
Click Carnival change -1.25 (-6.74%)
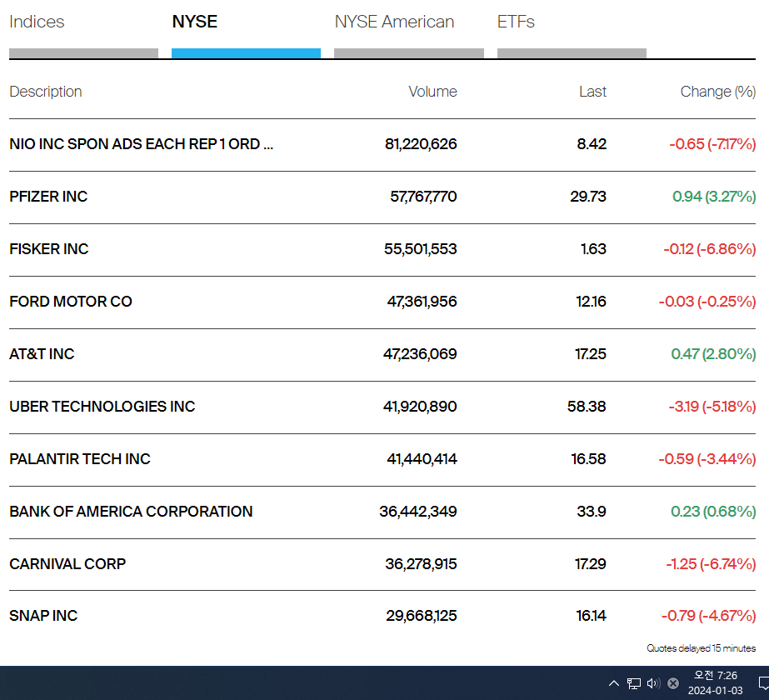click(x=711, y=564)
